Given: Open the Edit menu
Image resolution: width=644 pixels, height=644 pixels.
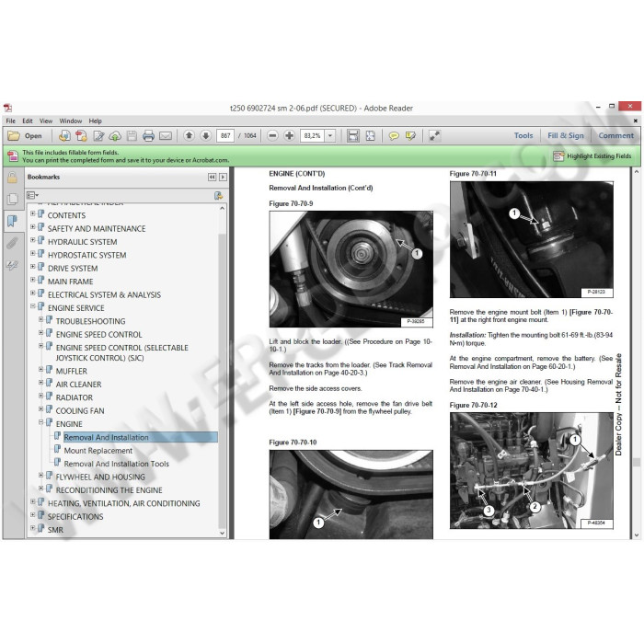Looking at the screenshot, I should [28, 121].
